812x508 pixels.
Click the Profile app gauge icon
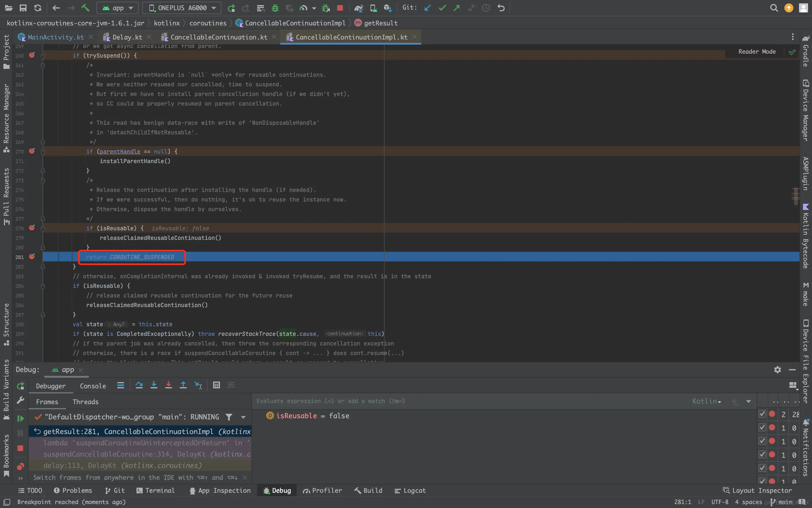click(303, 8)
